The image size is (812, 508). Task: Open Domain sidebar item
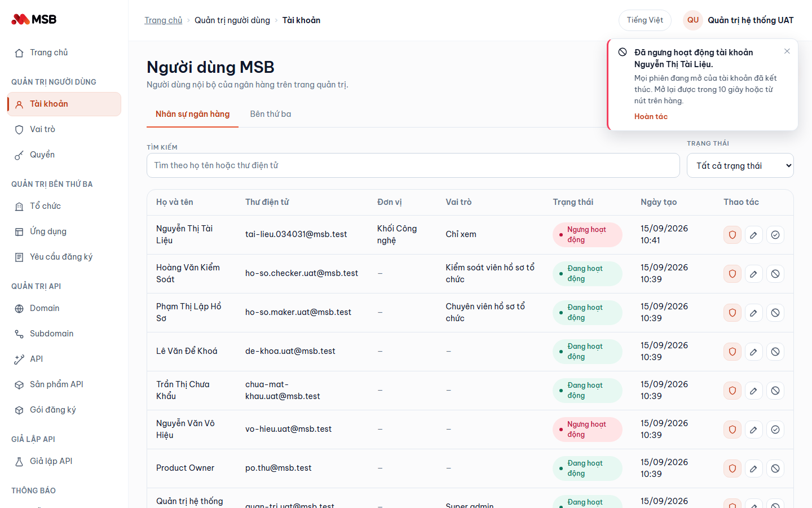click(x=64, y=308)
